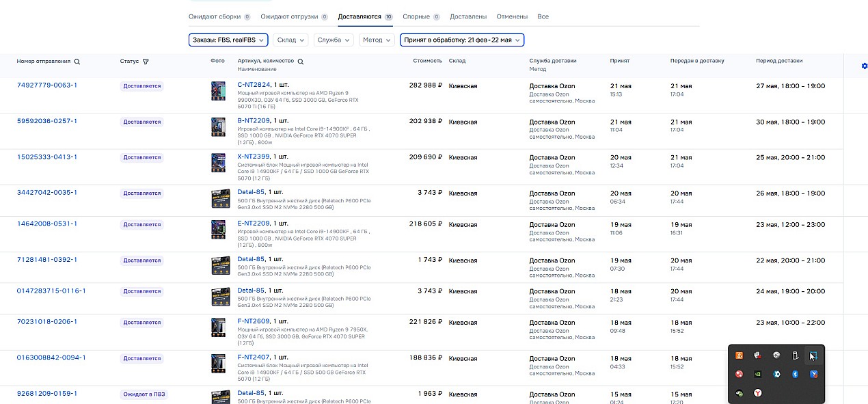Click the red circular four-squares tray icon

tap(740, 374)
